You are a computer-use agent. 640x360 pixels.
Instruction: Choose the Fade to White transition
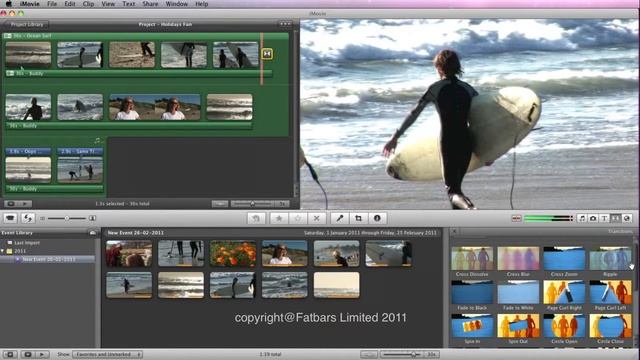(x=518, y=296)
